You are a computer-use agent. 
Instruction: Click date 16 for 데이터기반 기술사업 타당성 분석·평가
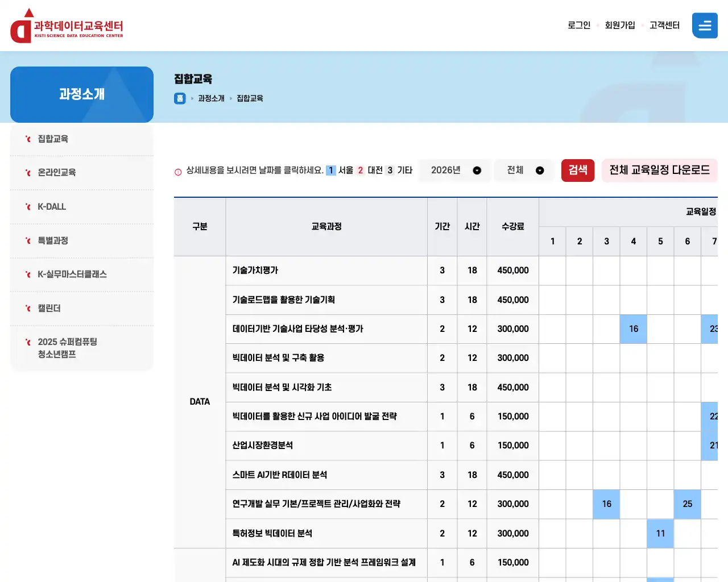click(634, 329)
